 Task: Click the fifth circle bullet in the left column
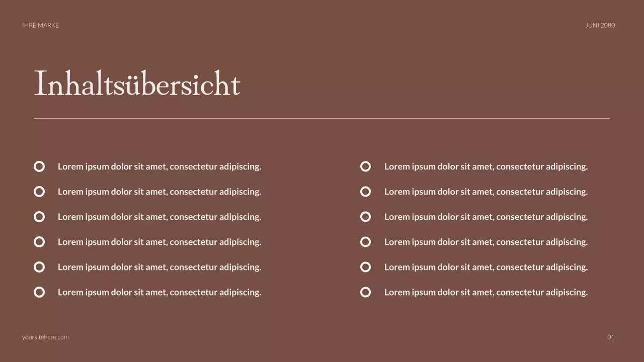[x=39, y=266]
